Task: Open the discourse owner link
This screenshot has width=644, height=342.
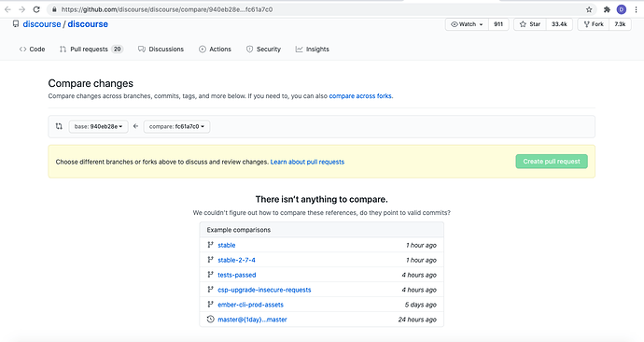Action: [42, 24]
